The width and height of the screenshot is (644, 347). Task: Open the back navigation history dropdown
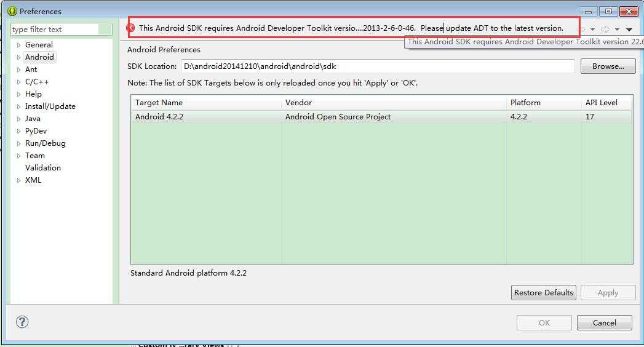[592, 29]
